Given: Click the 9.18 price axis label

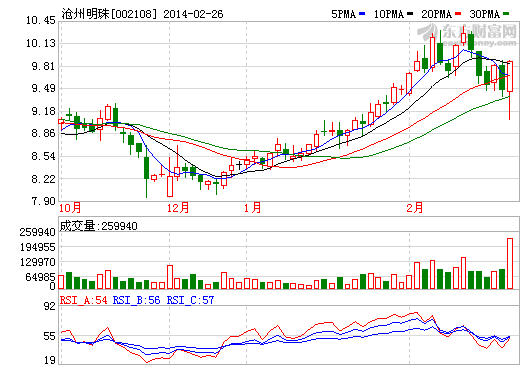Looking at the screenshot, I should (43, 111).
